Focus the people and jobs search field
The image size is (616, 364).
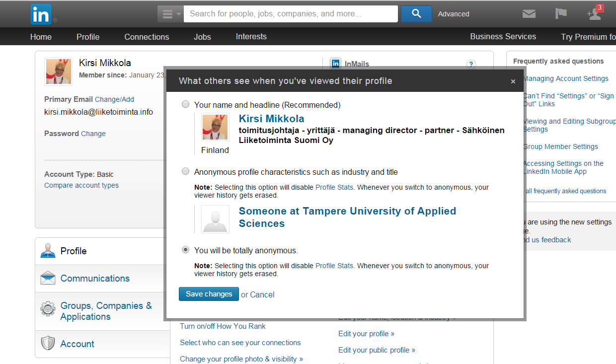point(291,14)
